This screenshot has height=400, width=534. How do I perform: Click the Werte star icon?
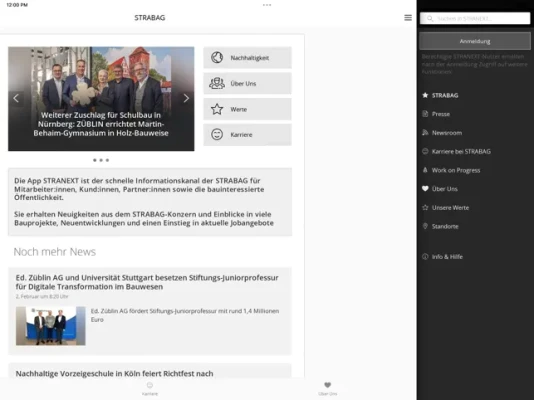click(x=217, y=109)
